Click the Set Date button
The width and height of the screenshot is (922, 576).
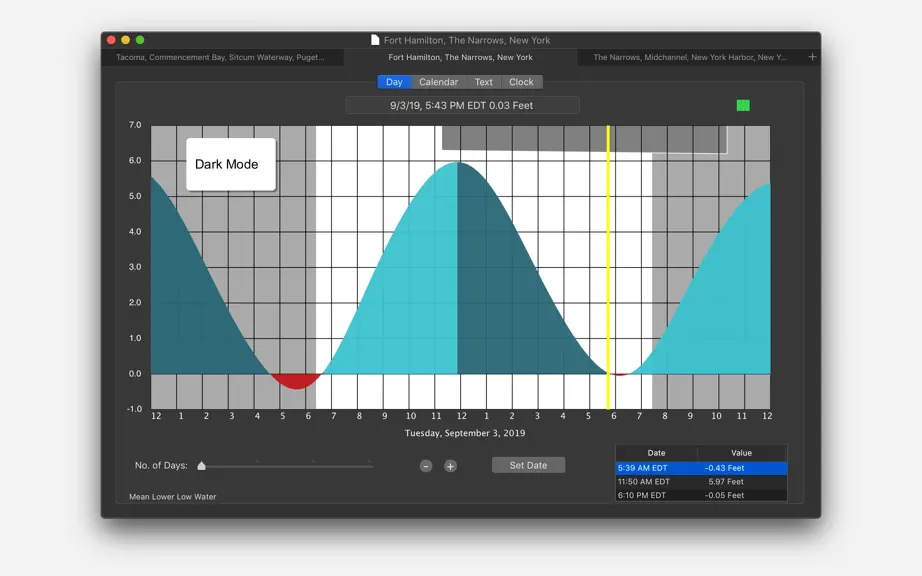pos(528,465)
